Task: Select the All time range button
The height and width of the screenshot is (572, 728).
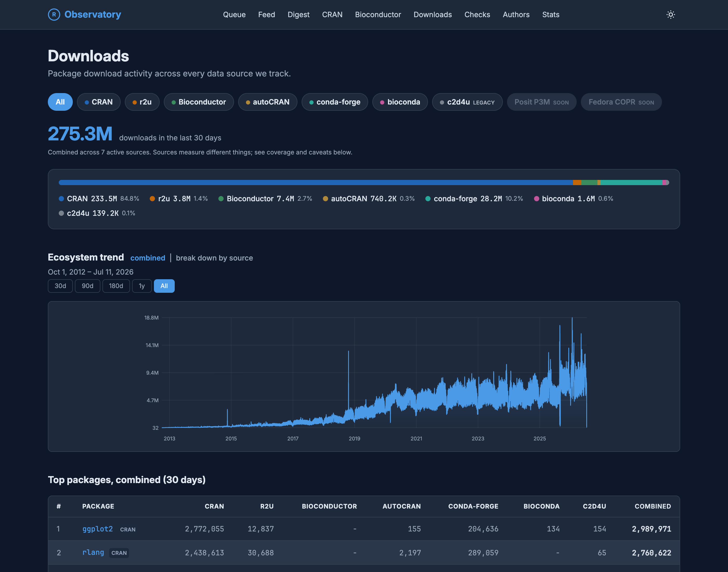Action: (164, 286)
